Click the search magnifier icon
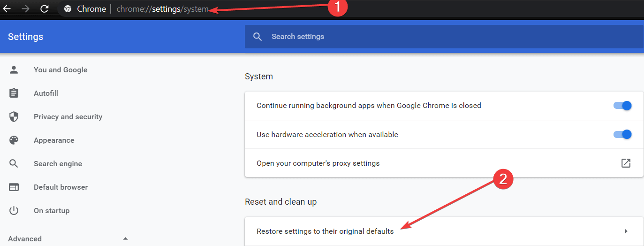 point(258,37)
